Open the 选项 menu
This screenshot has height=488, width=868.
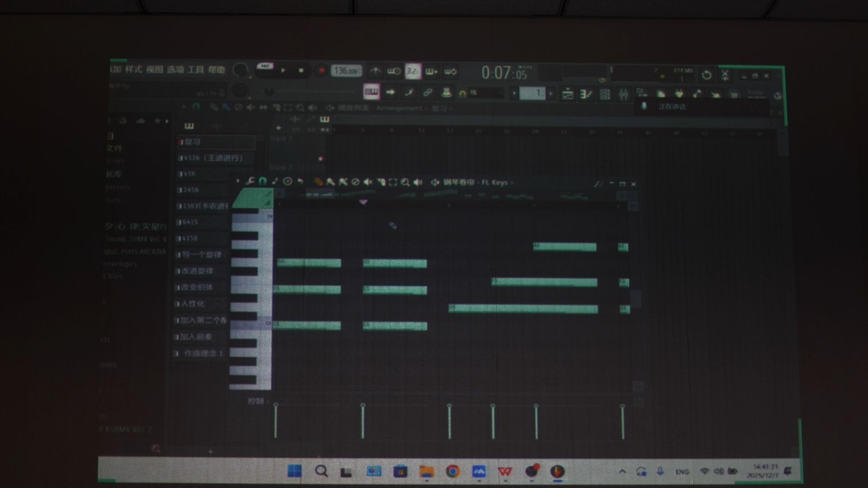coord(175,70)
